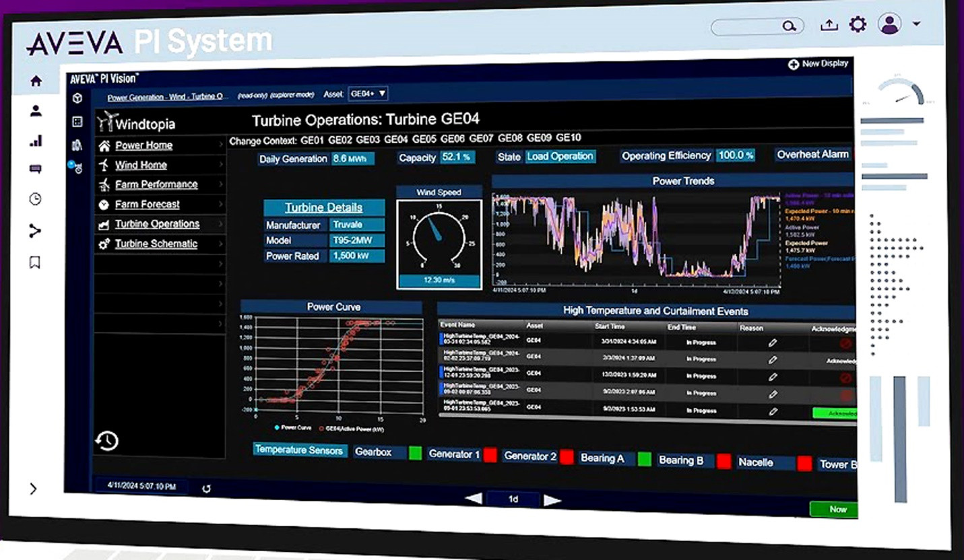This screenshot has width=964, height=560.
Task: Click the user avatar icon
Action: (x=889, y=24)
